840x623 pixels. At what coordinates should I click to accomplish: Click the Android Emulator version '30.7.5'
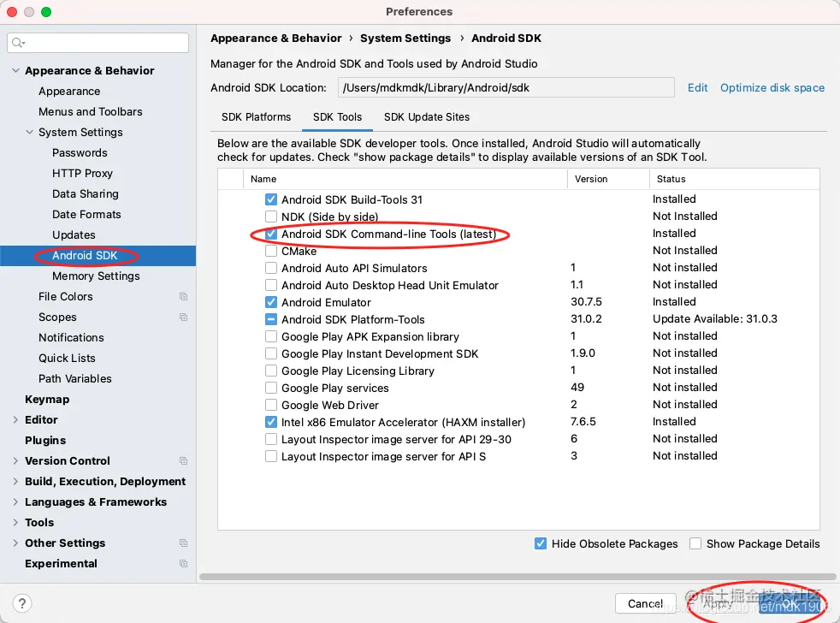(x=586, y=302)
